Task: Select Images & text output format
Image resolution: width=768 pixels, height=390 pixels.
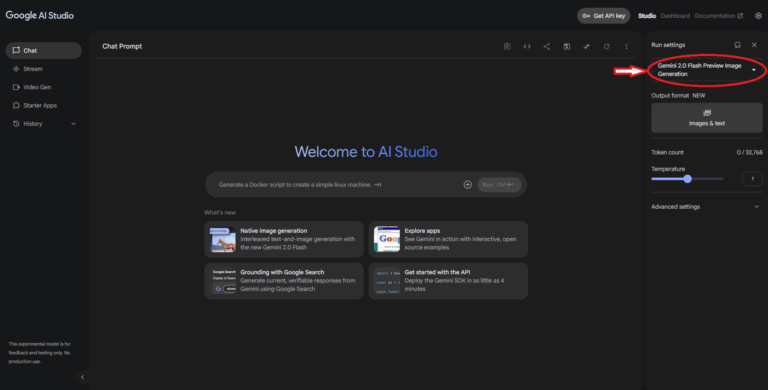Action: click(x=707, y=118)
